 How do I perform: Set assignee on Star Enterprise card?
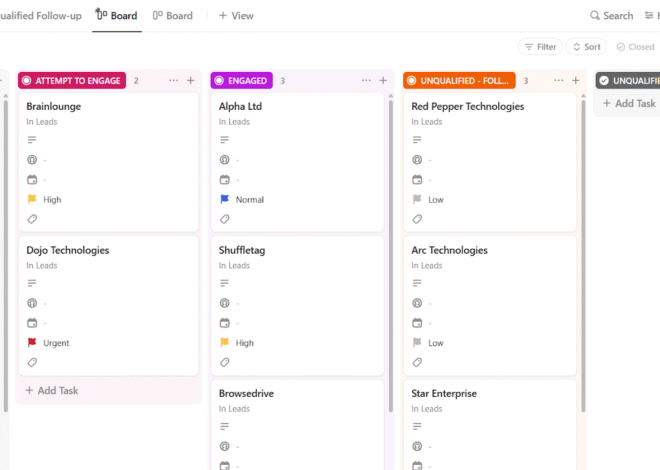417,446
